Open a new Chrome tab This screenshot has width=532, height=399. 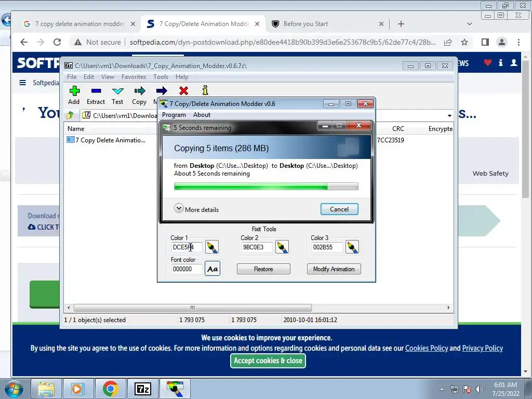[x=401, y=24]
